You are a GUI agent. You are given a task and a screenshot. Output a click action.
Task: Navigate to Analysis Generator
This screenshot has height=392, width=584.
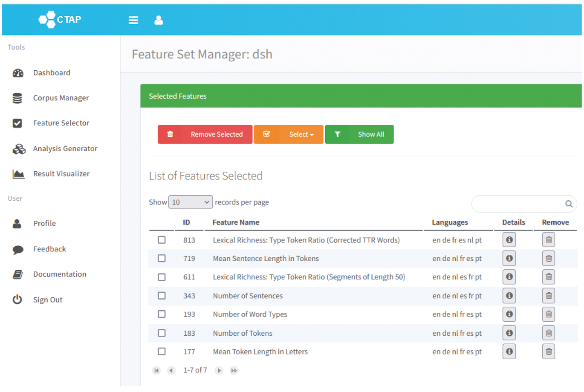tap(65, 149)
